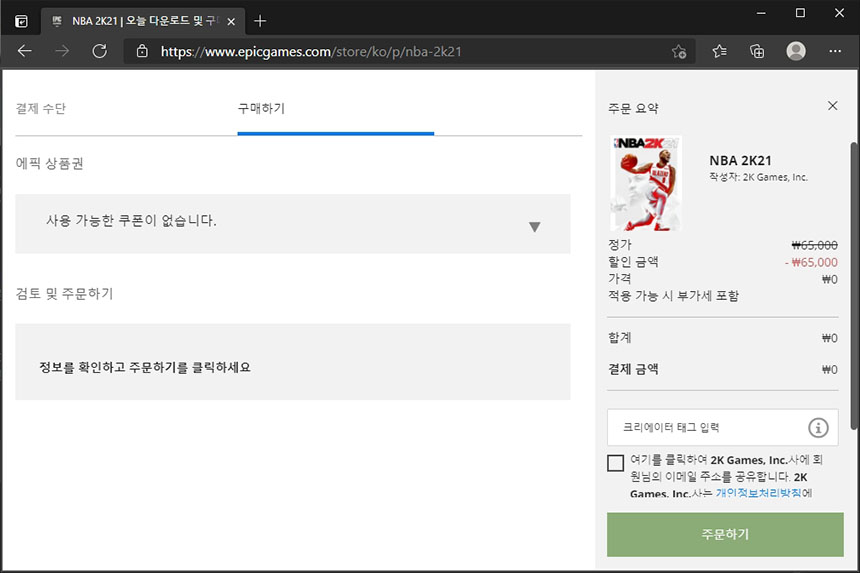
Task: Minimize the browser window
Action: 761,13
